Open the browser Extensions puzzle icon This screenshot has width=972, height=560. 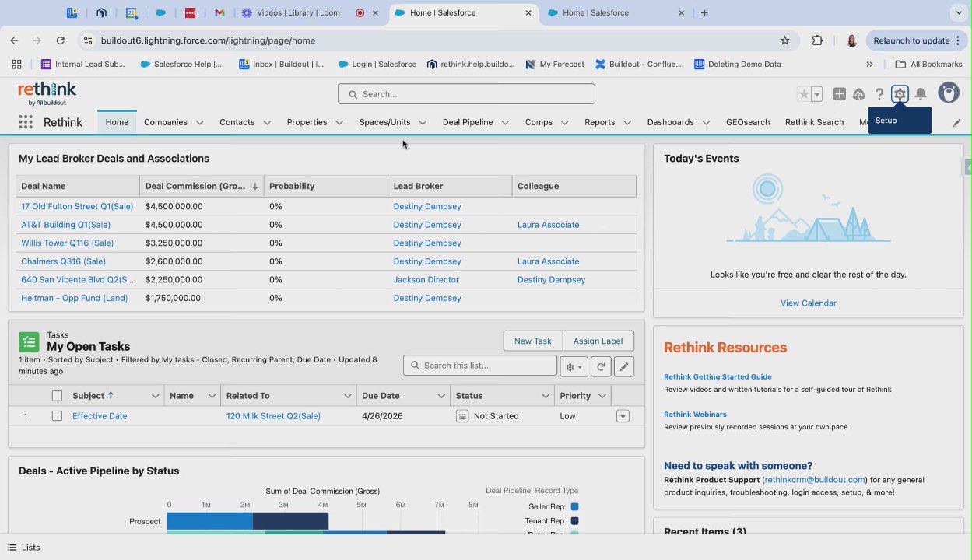(x=817, y=40)
